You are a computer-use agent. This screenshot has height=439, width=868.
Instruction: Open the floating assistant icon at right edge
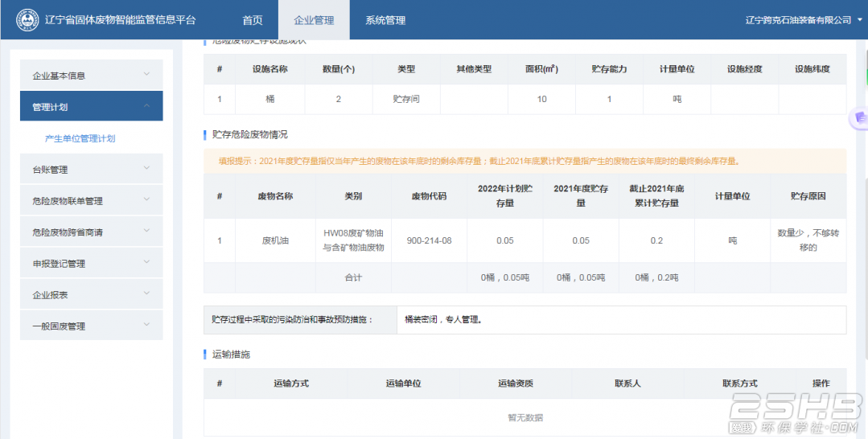click(x=859, y=118)
